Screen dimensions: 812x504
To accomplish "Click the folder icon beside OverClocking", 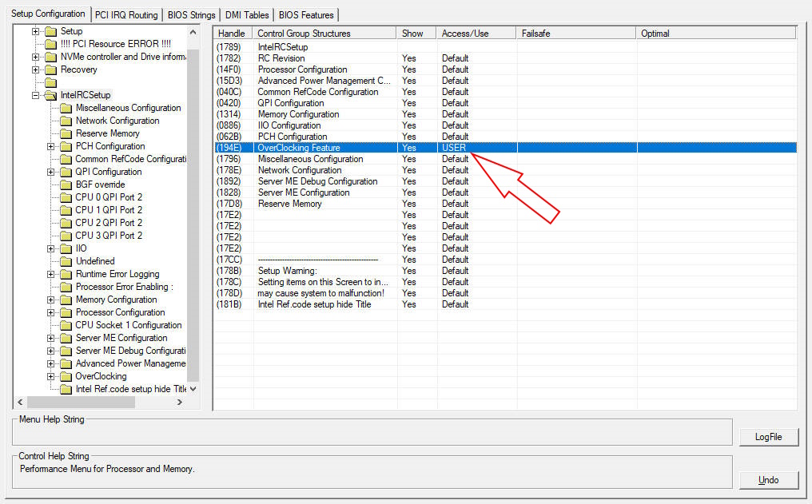I will coord(66,376).
